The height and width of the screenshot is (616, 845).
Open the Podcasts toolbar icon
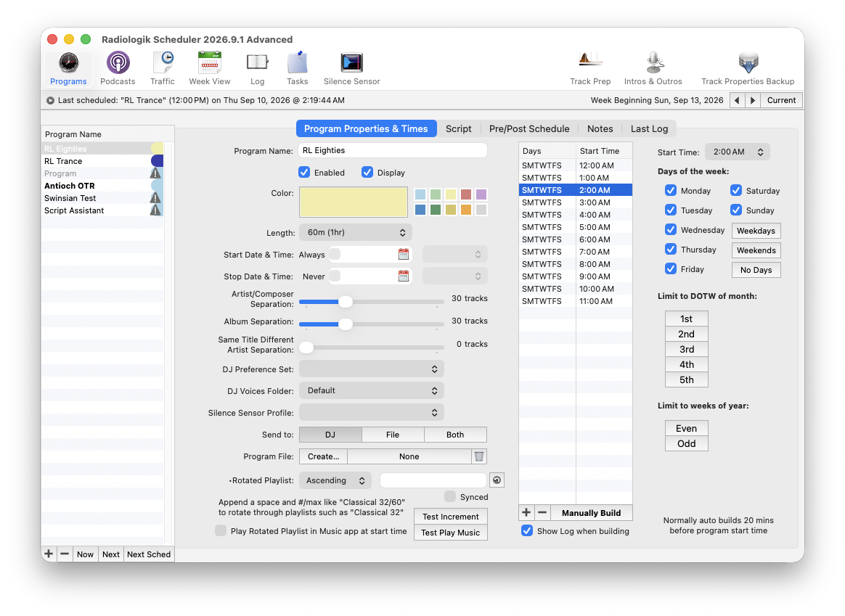(118, 68)
